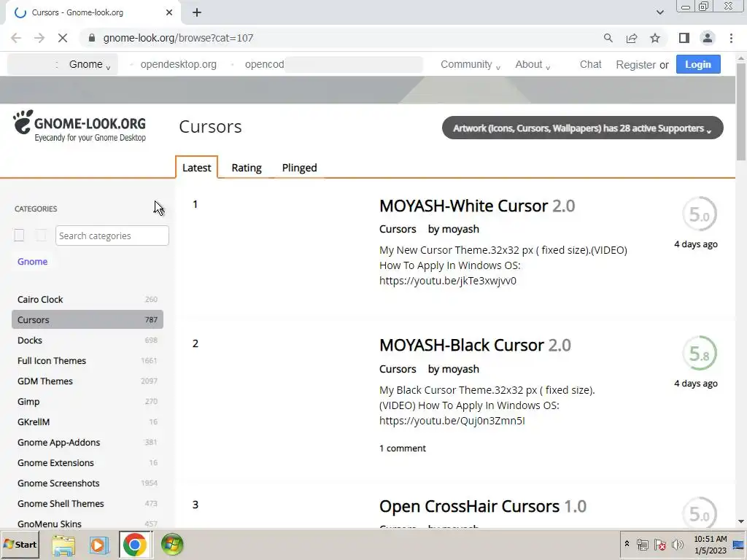Switch to the Plinged tab

299,168
